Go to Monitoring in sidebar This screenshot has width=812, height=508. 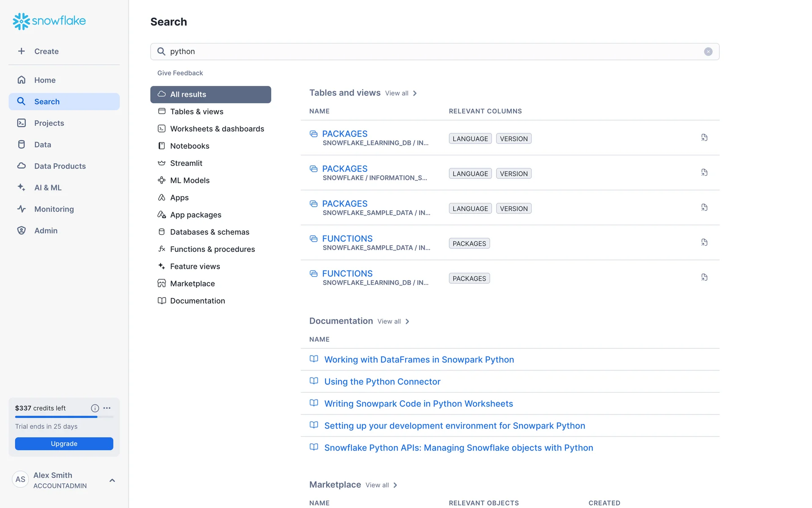54,209
